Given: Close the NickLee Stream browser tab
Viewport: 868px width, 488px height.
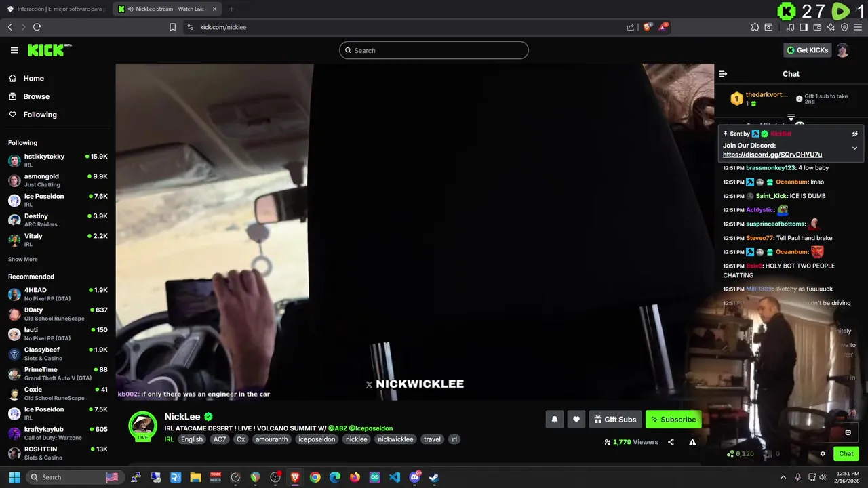Looking at the screenshot, I should pos(215,9).
